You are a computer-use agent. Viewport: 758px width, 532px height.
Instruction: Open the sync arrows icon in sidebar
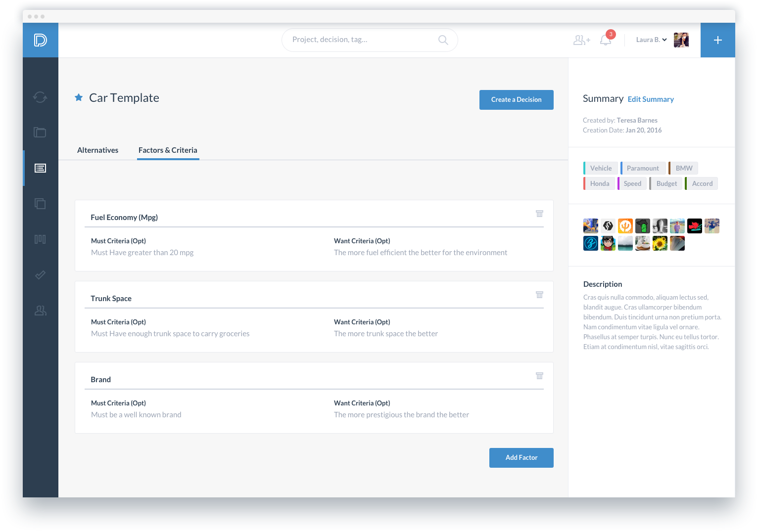pos(40,97)
